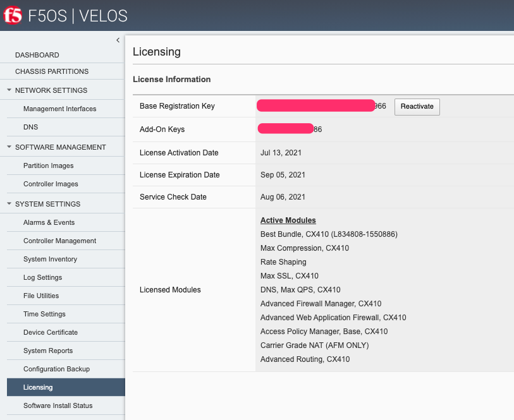Screen dimensions: 514x420
Task: Open File Utilities
Action: pyautogui.click(x=41, y=296)
